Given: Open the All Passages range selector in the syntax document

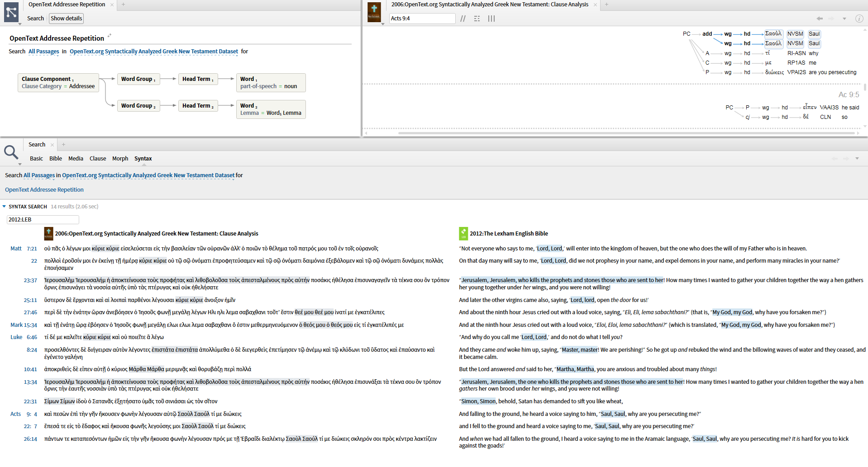Looking at the screenshot, I should (44, 52).
